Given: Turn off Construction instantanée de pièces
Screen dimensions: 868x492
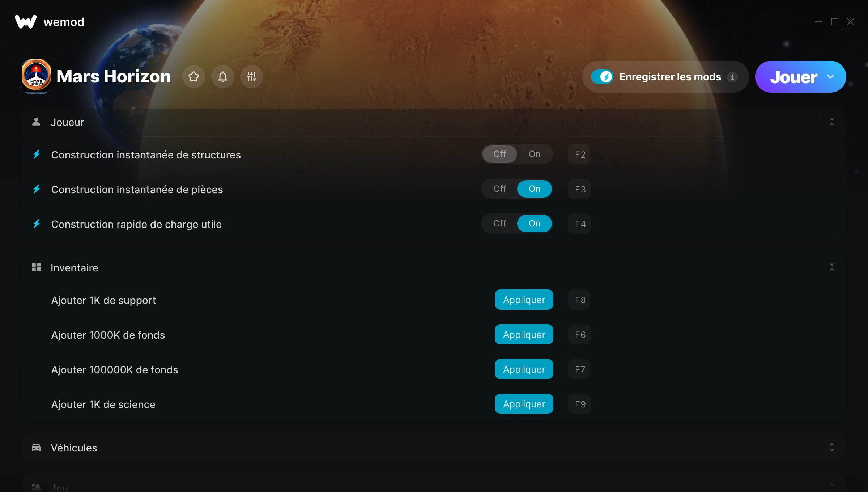Looking at the screenshot, I should (500, 189).
